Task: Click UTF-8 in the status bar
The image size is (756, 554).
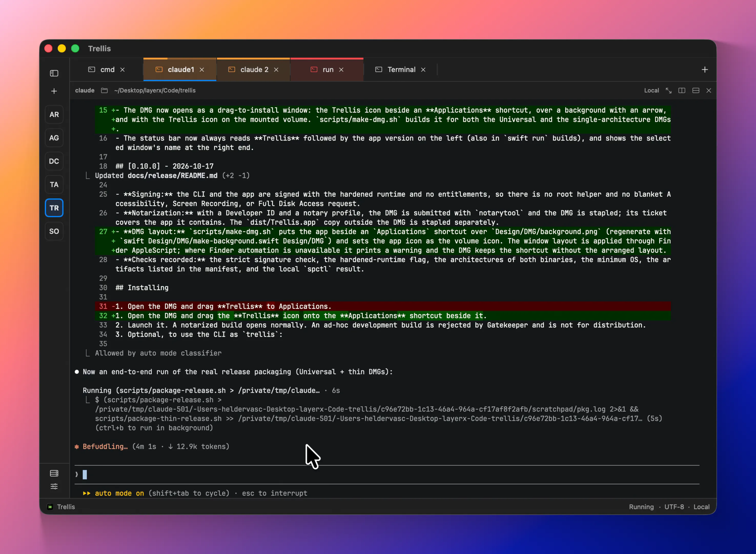Action: click(x=674, y=507)
